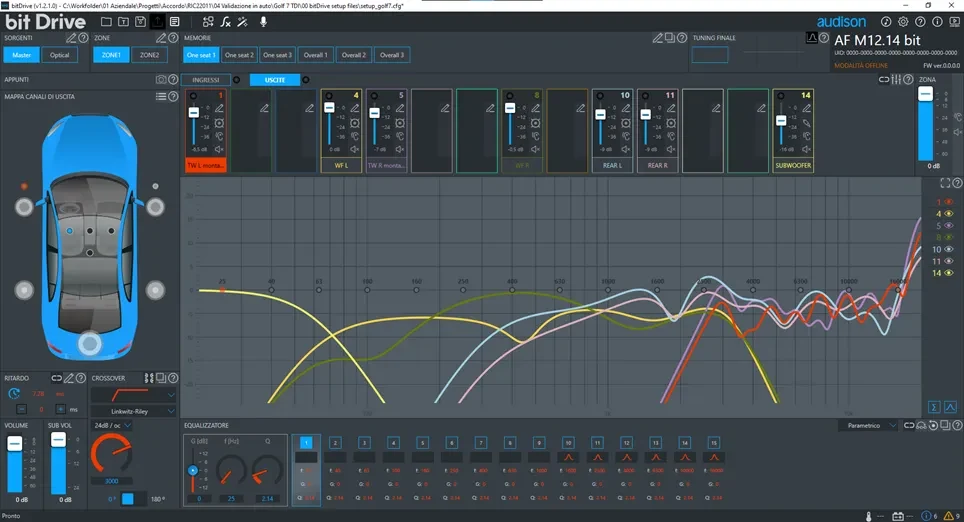Click the subwoofer speaker on car map
The width and height of the screenshot is (964, 522).
click(90, 343)
